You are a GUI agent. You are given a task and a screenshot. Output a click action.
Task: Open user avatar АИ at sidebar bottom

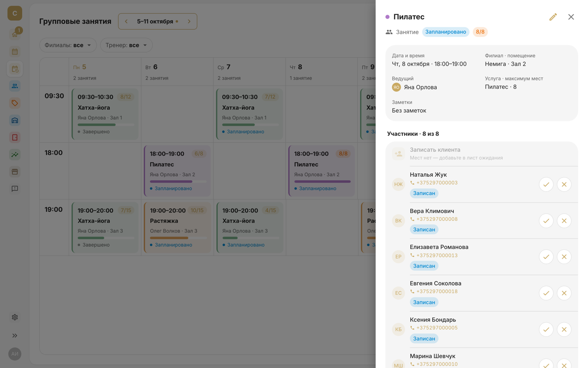[x=15, y=353]
